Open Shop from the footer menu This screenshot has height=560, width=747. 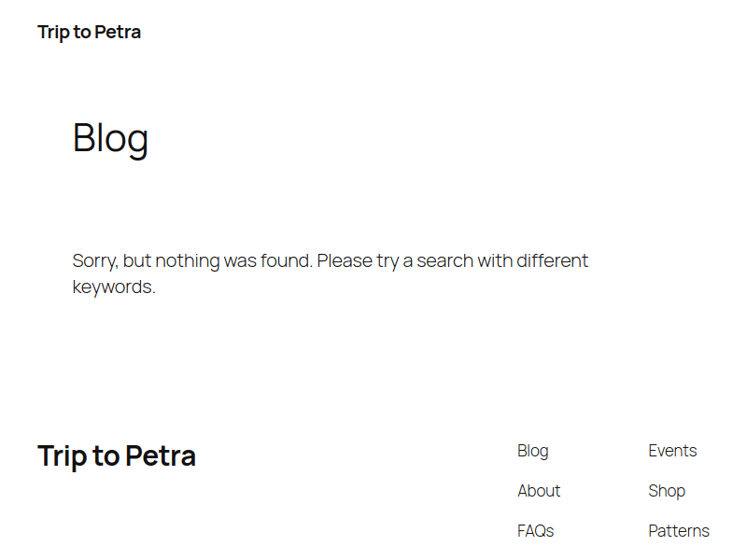(x=667, y=490)
